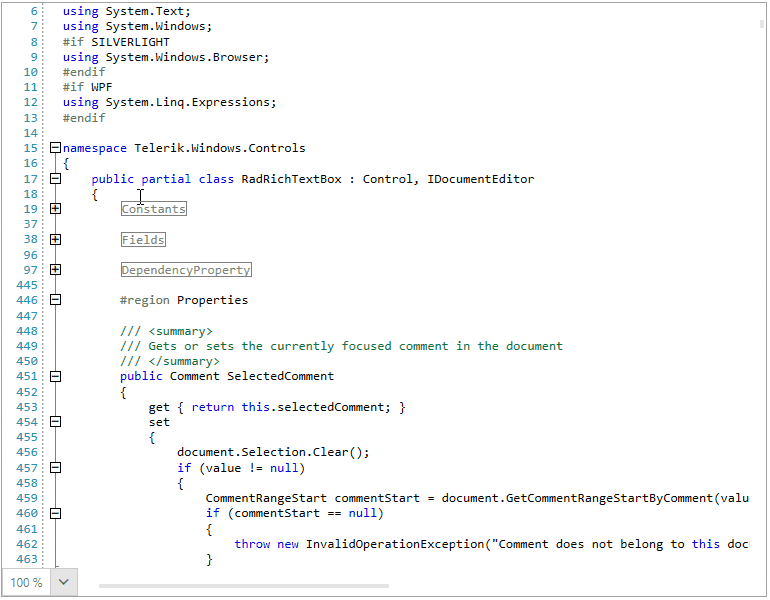Click the text 'using System.Windows;' on line 7
This screenshot has height=600, width=770.
(138, 27)
